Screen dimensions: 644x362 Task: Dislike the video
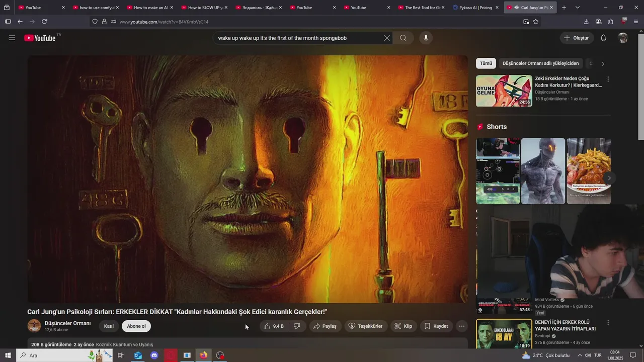(x=297, y=326)
